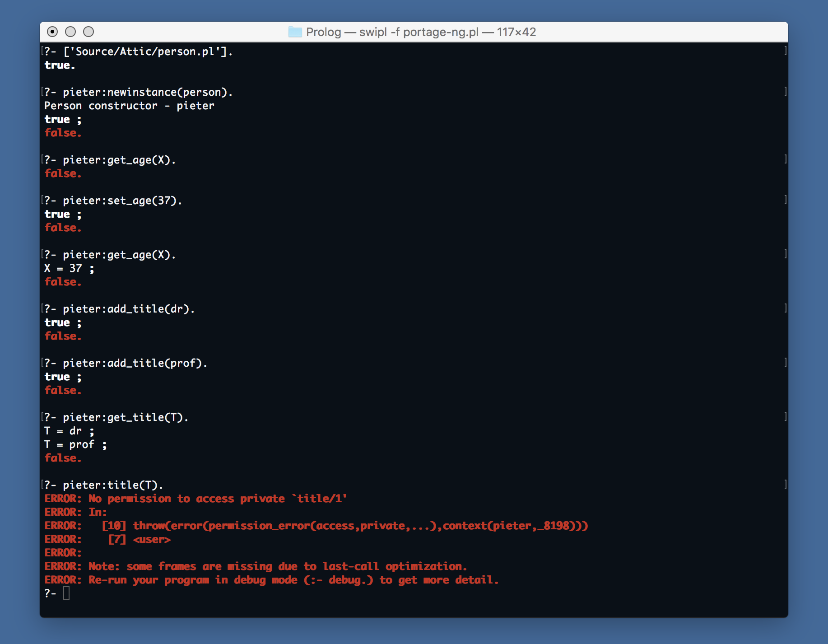Close the terminal window with the left traffic-light button
828x644 pixels.
[x=52, y=32]
